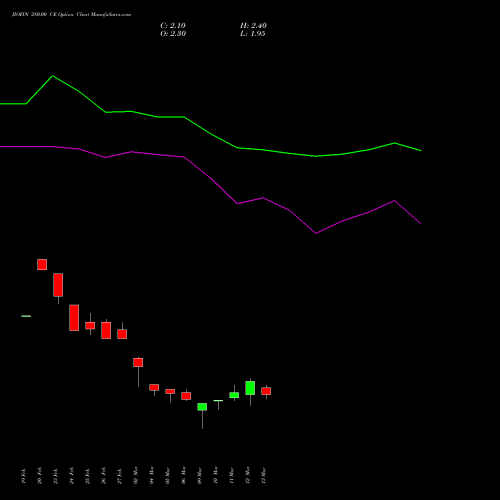Click the small red candlestick above 25 Feb
500x500 pixels.
(x=90, y=325)
